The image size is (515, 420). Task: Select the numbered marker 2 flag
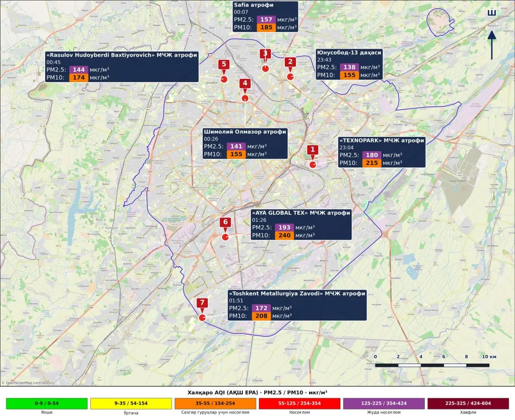[290, 62]
